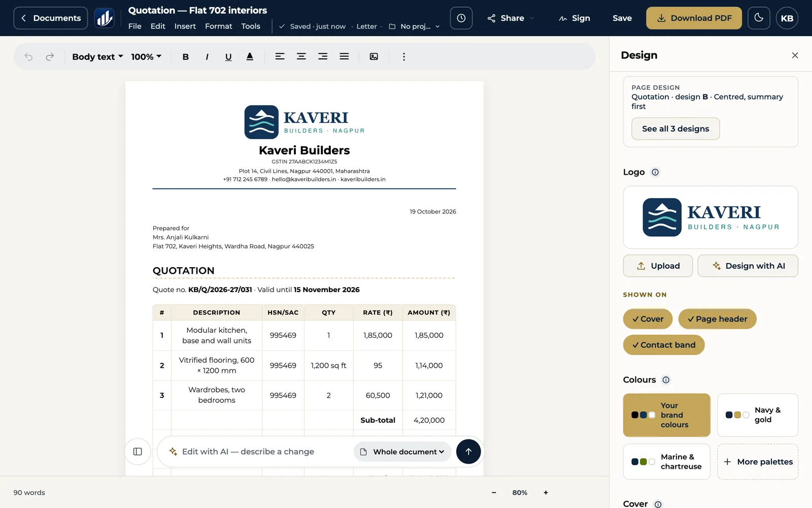Underline the selected text
The width and height of the screenshot is (812, 508).
228,57
